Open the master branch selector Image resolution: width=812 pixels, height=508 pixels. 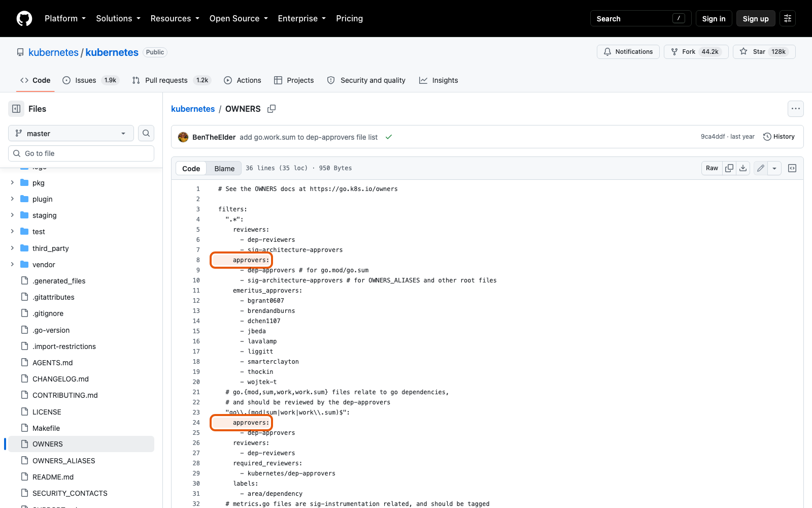click(71, 133)
